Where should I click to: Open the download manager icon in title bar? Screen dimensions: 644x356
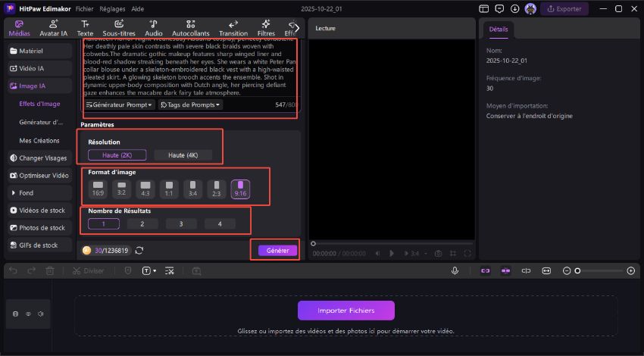515,9
